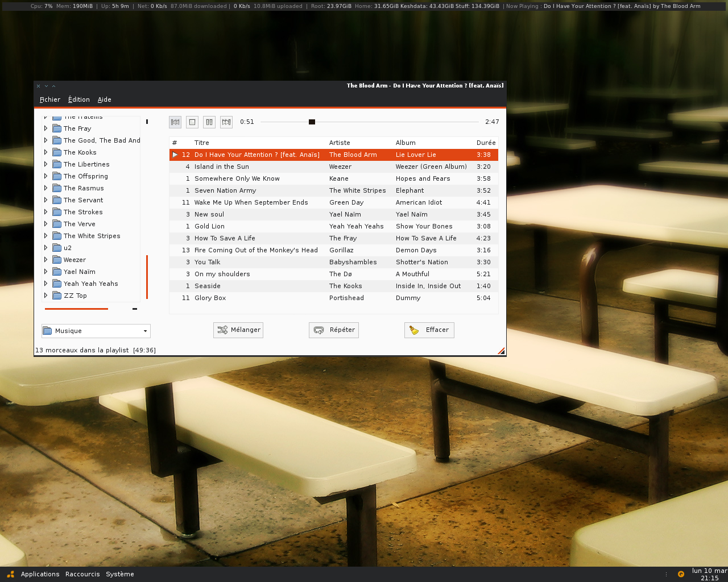This screenshot has width=728, height=582.
Task: Select track Gold Lion
Action: [333, 226]
